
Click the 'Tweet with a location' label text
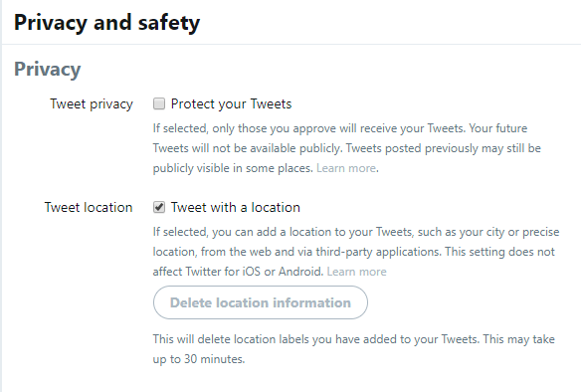236,208
